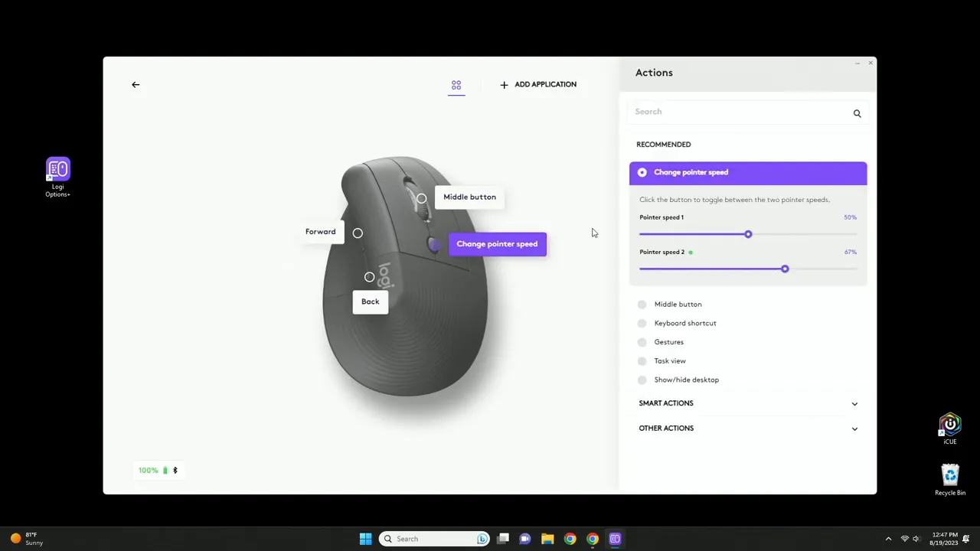Open Logi Options+ desktop shortcut
Viewport: 980px width, 551px height.
point(57,170)
